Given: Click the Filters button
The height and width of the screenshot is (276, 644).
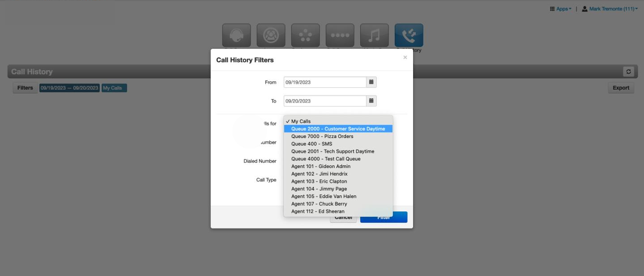Looking at the screenshot, I should [x=25, y=88].
